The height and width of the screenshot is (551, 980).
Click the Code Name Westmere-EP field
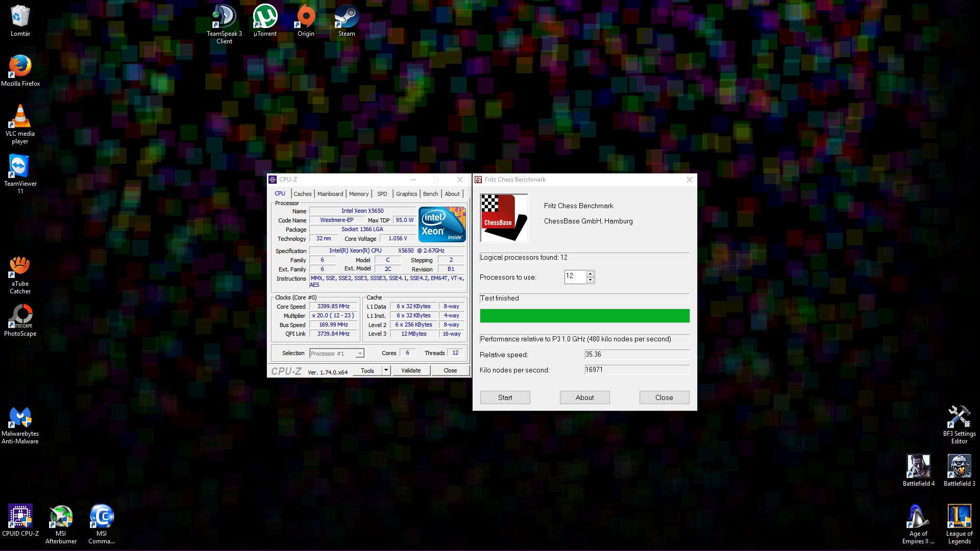pos(336,220)
